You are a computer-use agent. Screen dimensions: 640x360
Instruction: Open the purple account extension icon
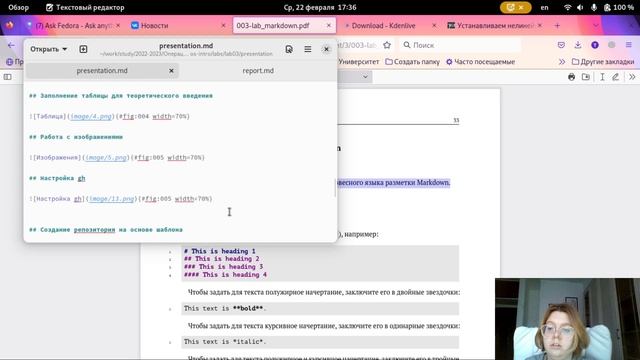pos(595,45)
